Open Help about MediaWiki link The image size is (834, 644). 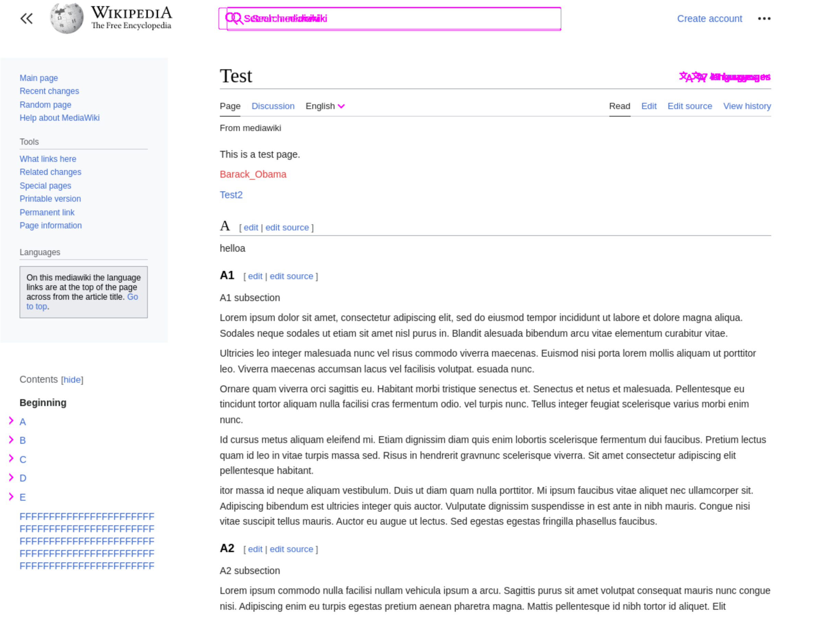(59, 118)
